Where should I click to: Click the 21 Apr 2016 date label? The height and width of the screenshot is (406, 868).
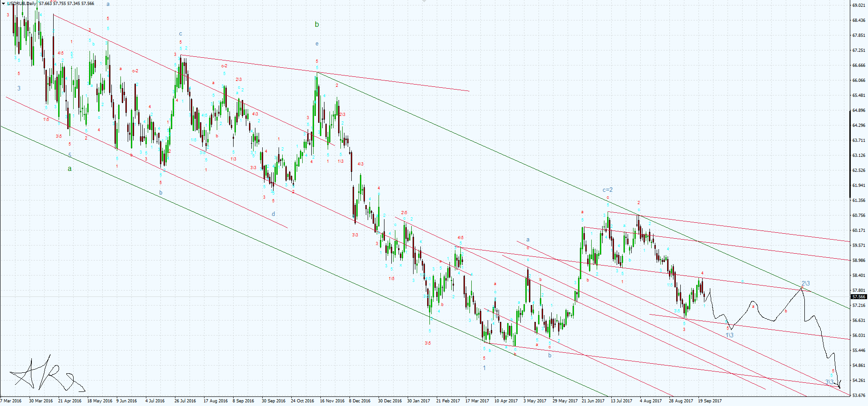(x=70, y=401)
